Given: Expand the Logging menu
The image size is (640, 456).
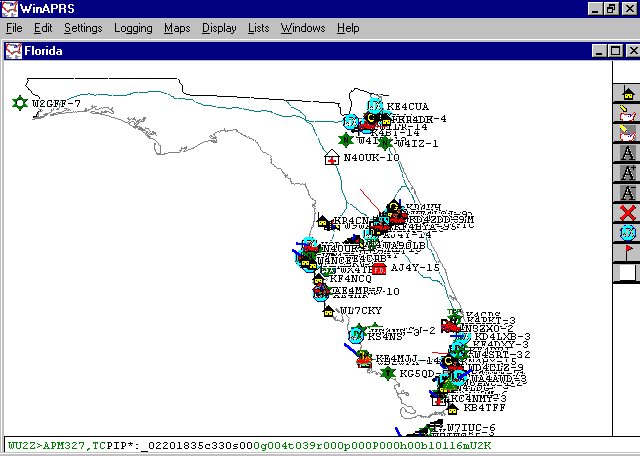Looking at the screenshot, I should [x=133, y=28].
